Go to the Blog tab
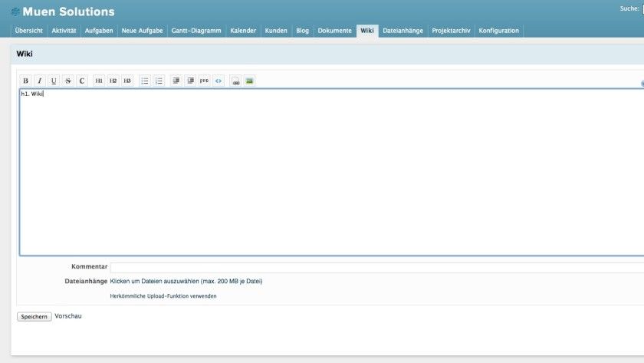Screen dimensions: 644x363 click(x=302, y=31)
